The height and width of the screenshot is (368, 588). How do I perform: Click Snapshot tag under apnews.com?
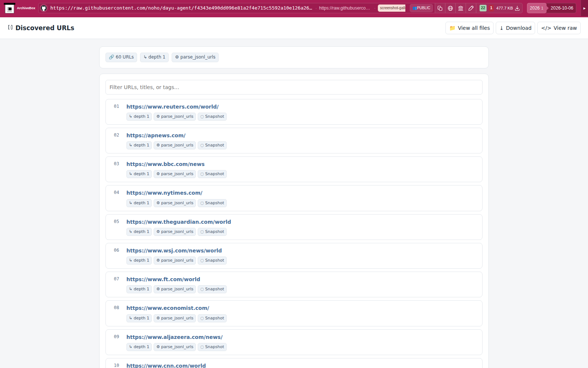pyautogui.click(x=212, y=145)
